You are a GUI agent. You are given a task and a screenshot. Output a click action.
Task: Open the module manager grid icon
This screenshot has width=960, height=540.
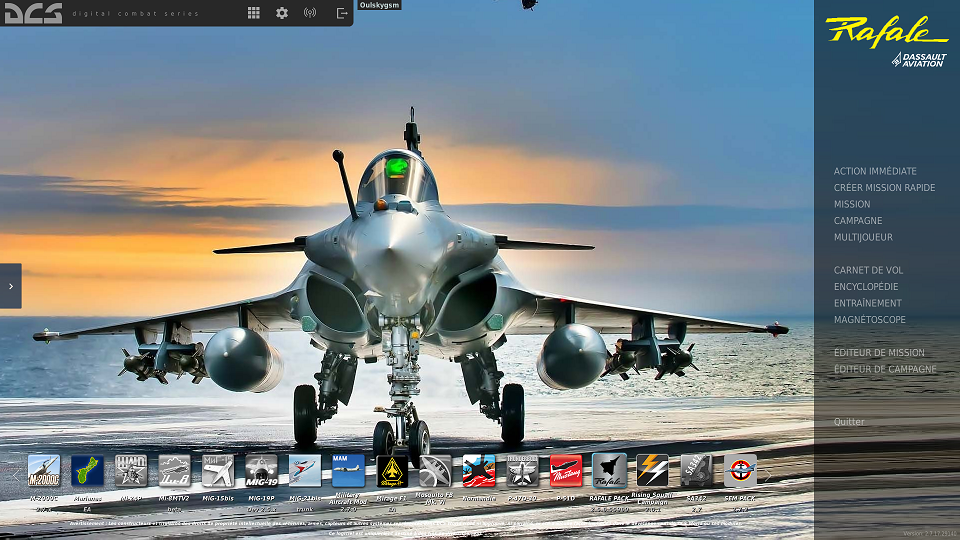pos(254,13)
